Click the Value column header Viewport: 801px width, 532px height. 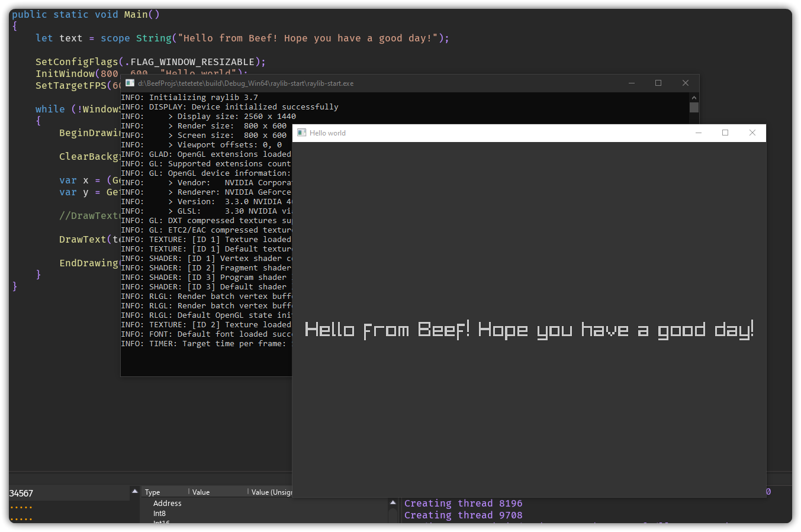pyautogui.click(x=201, y=492)
